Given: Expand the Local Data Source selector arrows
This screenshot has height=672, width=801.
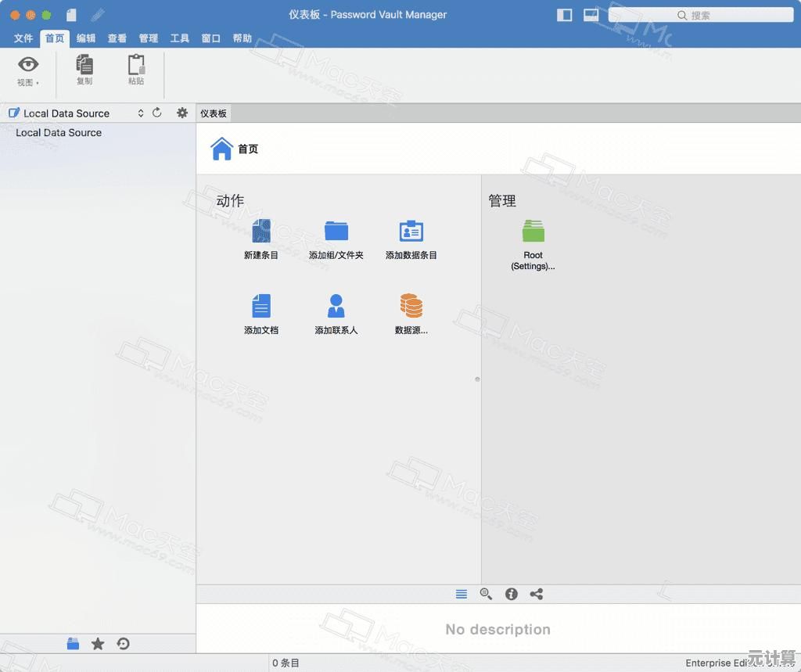Looking at the screenshot, I should click(x=141, y=113).
